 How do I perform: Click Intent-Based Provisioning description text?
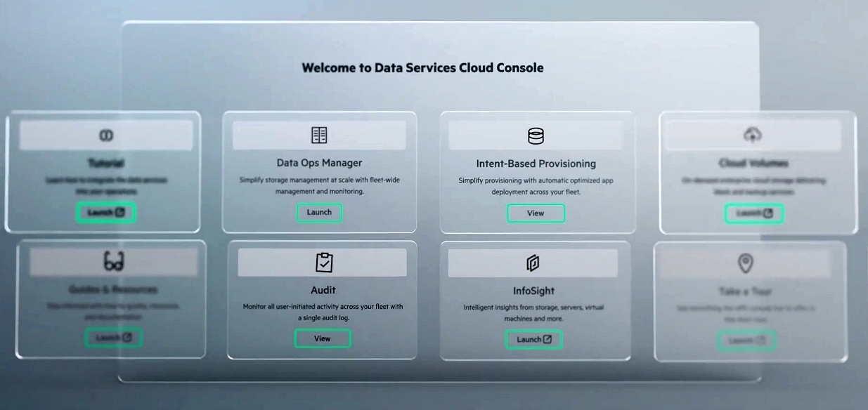click(x=536, y=185)
